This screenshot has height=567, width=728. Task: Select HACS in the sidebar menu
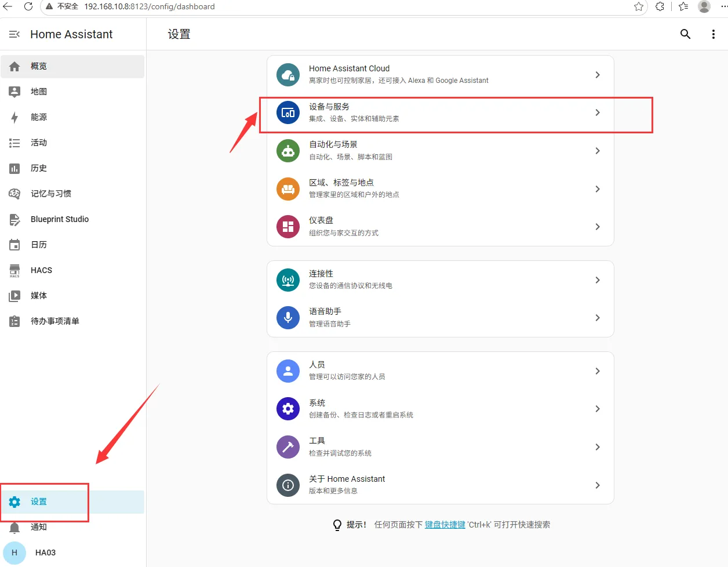(x=72, y=271)
